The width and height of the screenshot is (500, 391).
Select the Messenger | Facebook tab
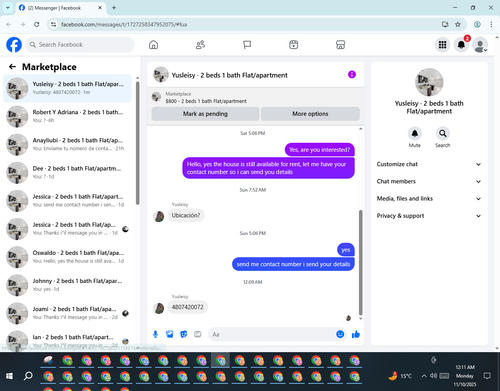[60, 8]
